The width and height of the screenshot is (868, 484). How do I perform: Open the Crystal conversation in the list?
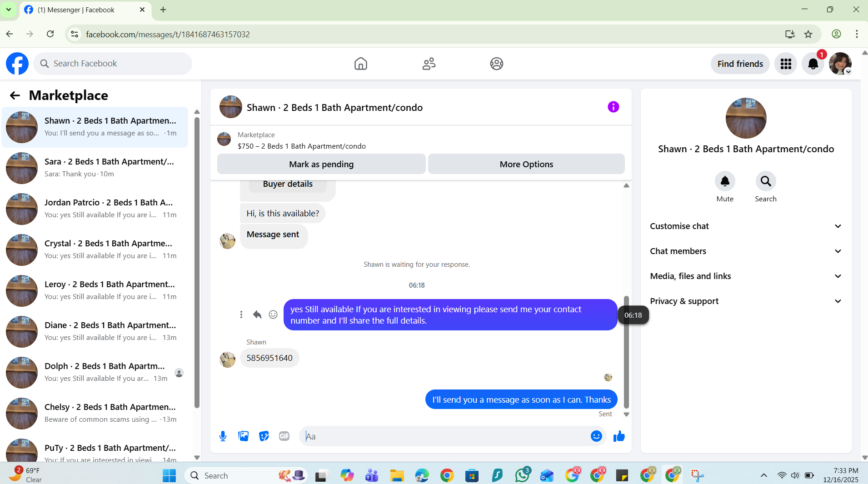(95, 250)
